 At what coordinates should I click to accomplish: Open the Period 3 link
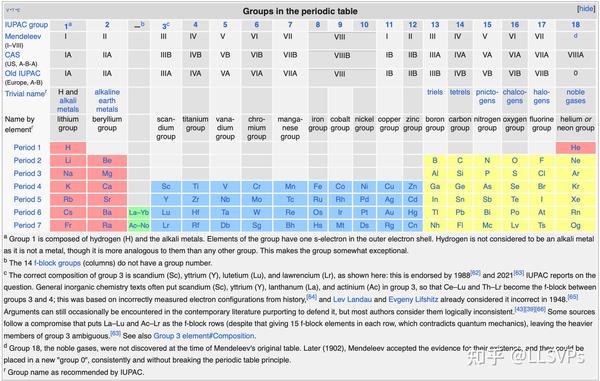point(27,173)
